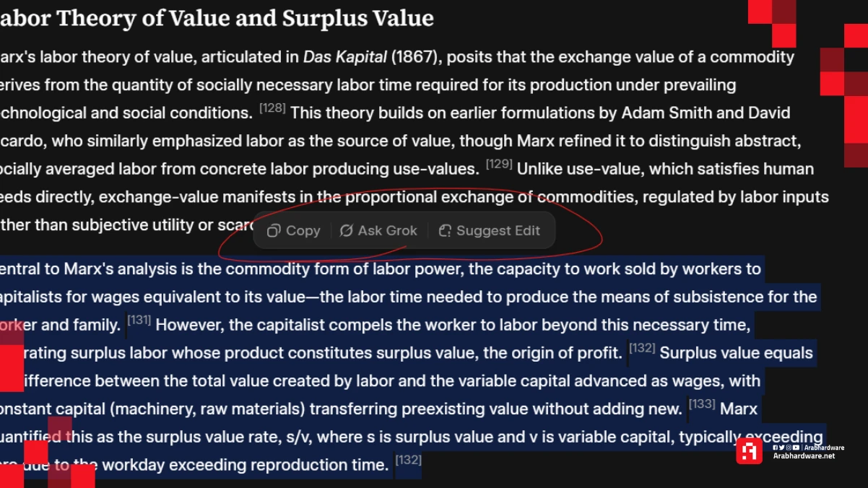This screenshot has height=488, width=868.
Task: Open citation [132] after "origin of profit"
Action: click(x=641, y=349)
